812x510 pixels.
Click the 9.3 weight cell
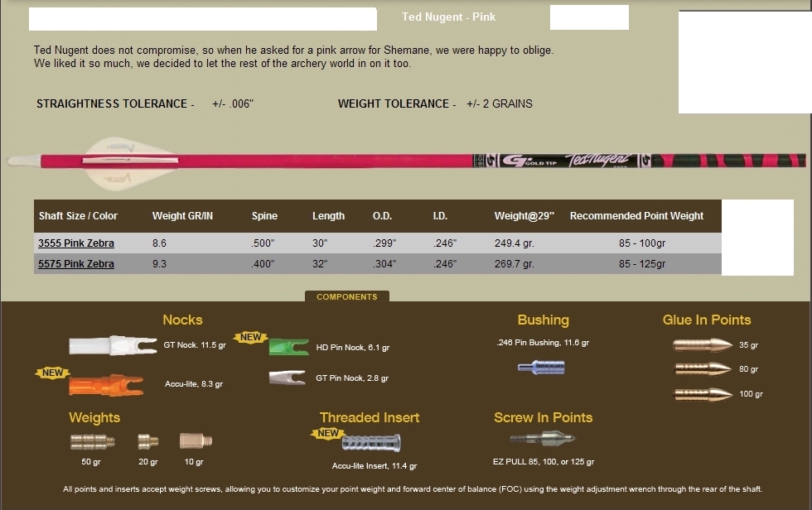tap(159, 264)
